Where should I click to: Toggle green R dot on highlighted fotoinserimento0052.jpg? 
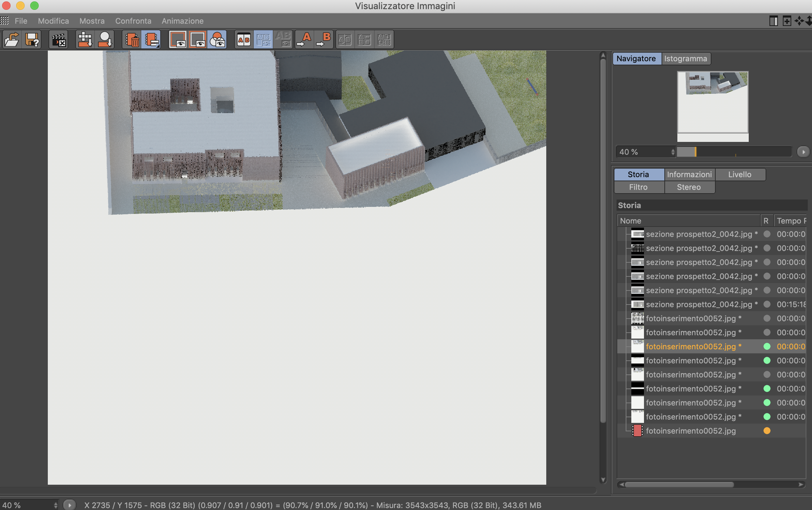[x=767, y=346]
